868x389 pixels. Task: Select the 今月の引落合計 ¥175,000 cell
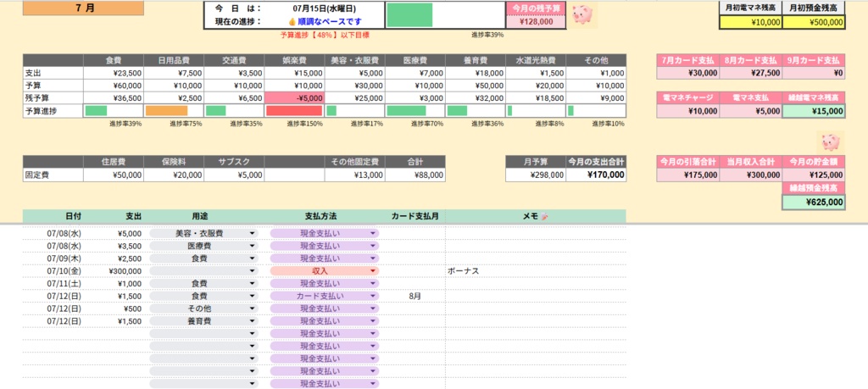687,175
